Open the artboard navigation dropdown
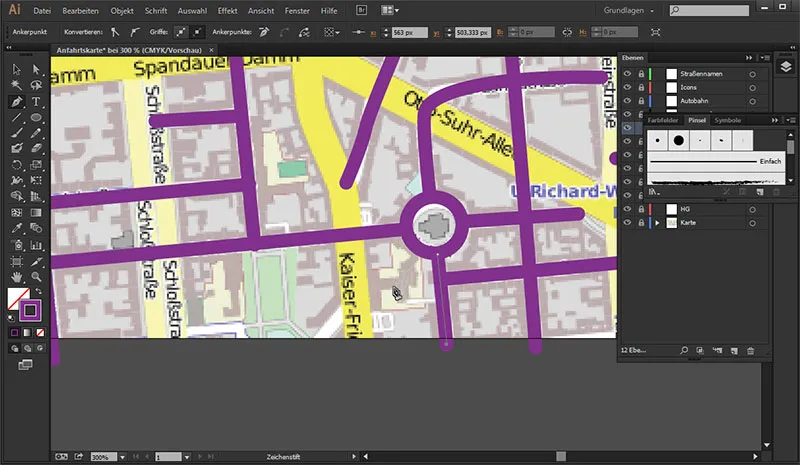 [x=187, y=457]
